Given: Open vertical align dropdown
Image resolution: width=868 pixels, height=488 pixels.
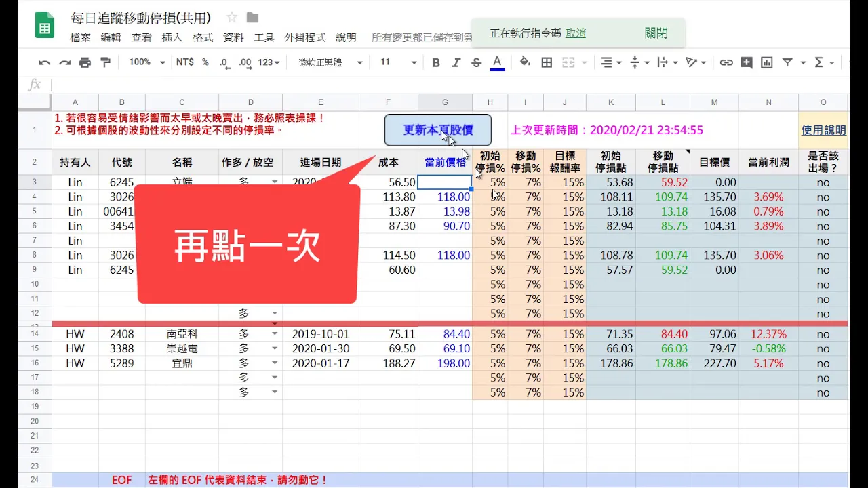Looking at the screenshot, I should (639, 62).
